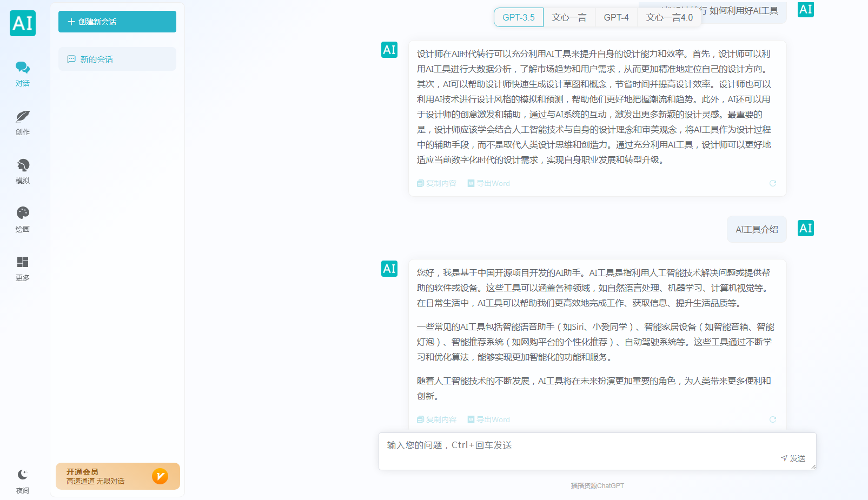Viewport: 868px width, 500px height.
Task: Open the 更多 more options panel
Action: [22, 267]
